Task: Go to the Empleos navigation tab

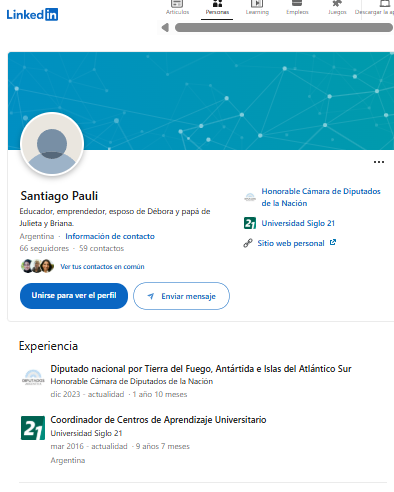Action: 297,7
